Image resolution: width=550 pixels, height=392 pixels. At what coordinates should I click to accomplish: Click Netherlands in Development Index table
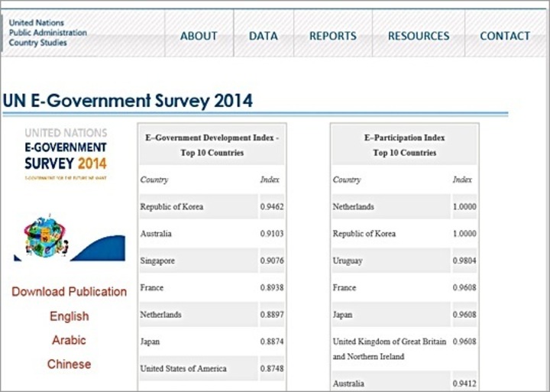160,315
